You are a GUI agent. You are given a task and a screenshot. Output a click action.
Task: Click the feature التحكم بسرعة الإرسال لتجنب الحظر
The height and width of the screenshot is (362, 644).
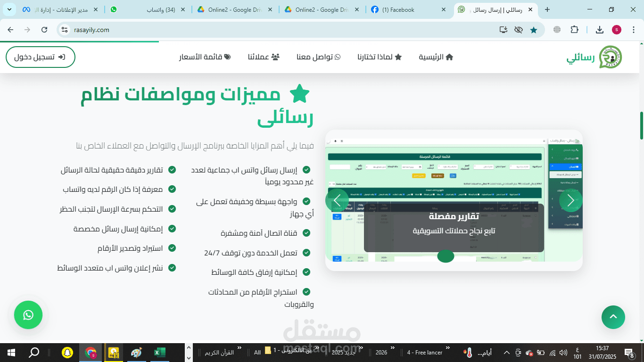pyautogui.click(x=111, y=209)
